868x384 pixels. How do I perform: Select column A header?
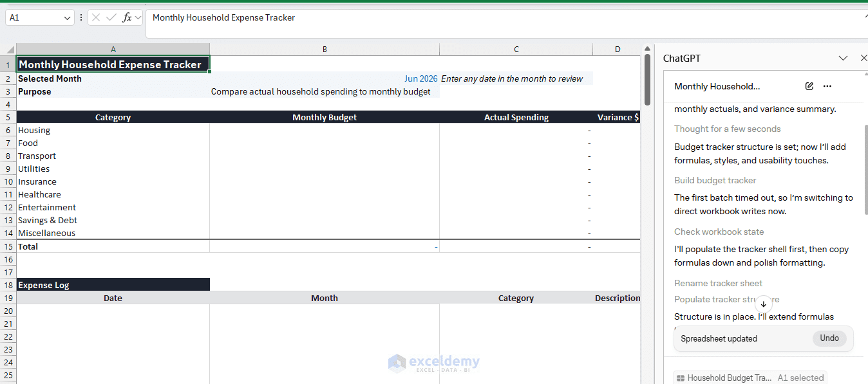[113, 50]
